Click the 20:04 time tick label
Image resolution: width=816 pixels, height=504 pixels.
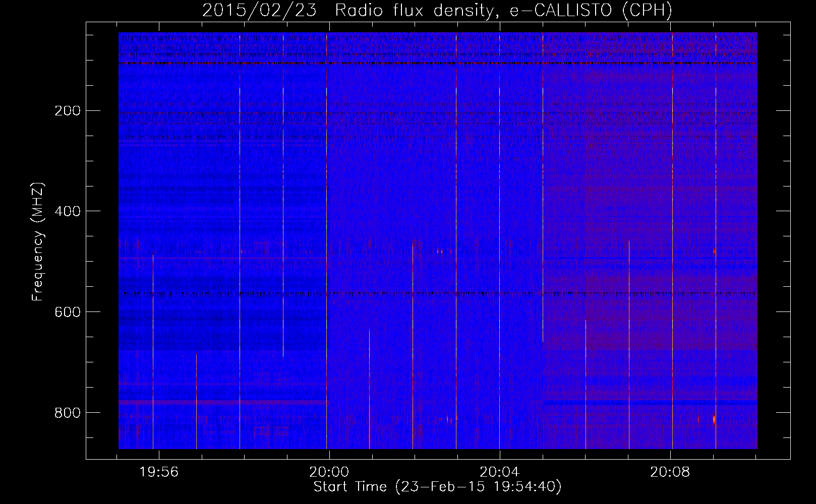click(500, 472)
